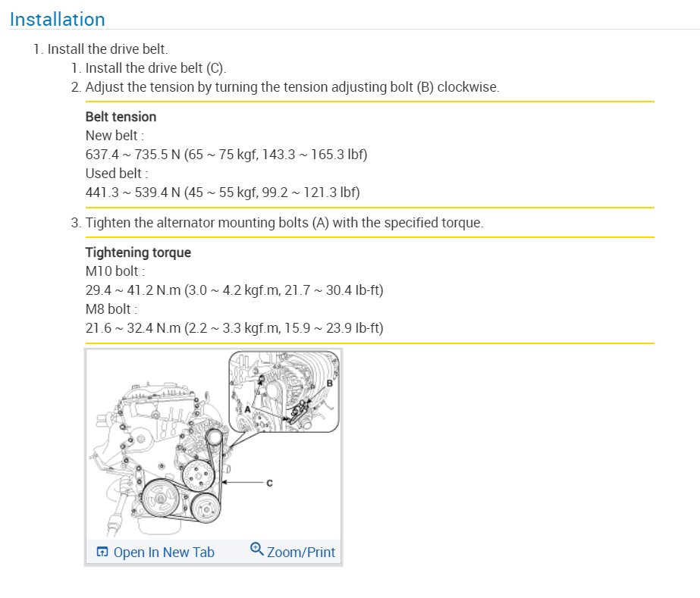The height and width of the screenshot is (598, 700).
Task: Open the diagram via Open In New Tab link
Action: click(164, 553)
